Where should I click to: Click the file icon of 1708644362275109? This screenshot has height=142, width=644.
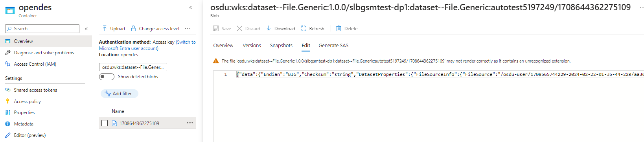[x=114, y=124]
